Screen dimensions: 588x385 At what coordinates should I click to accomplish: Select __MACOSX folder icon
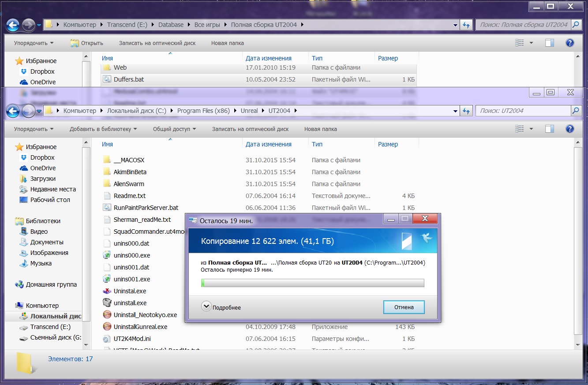[x=107, y=160]
